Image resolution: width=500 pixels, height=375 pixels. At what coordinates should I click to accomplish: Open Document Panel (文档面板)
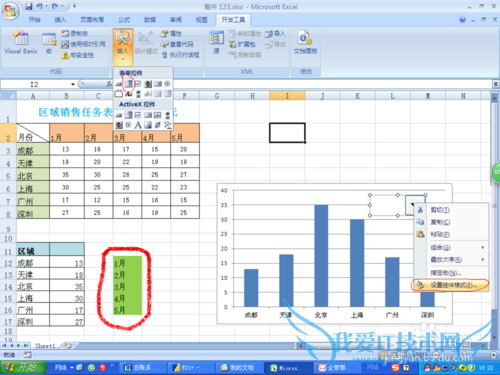[x=305, y=42]
